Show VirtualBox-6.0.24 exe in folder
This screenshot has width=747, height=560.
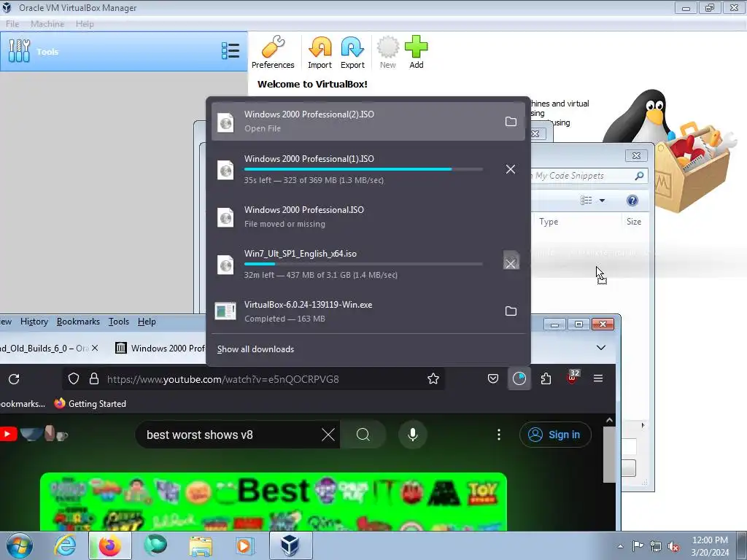(x=511, y=311)
